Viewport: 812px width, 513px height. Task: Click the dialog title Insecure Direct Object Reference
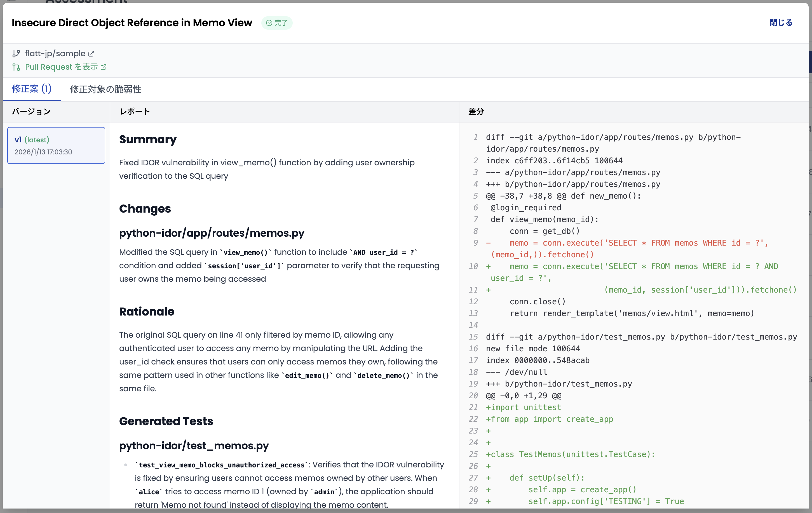pos(132,23)
